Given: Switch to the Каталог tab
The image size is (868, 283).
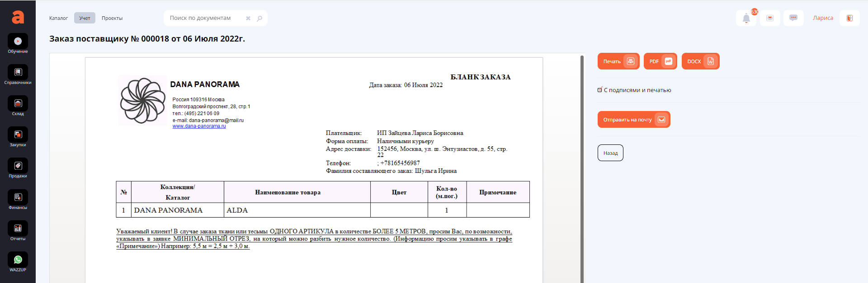Looking at the screenshot, I should click(58, 18).
